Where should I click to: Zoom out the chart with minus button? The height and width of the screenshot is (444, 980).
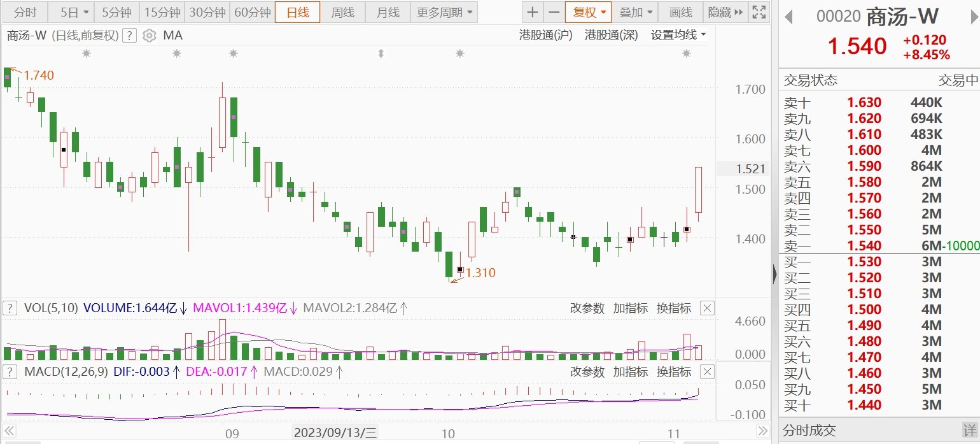tap(554, 12)
